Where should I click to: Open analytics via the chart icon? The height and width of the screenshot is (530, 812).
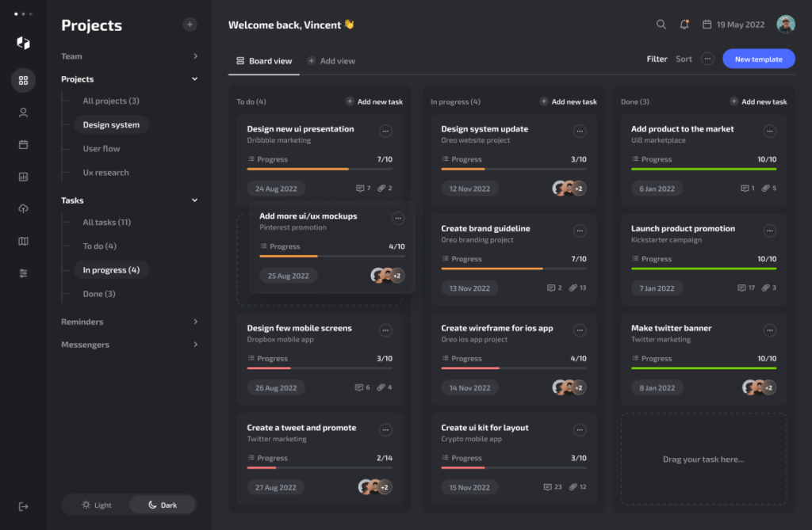click(23, 176)
